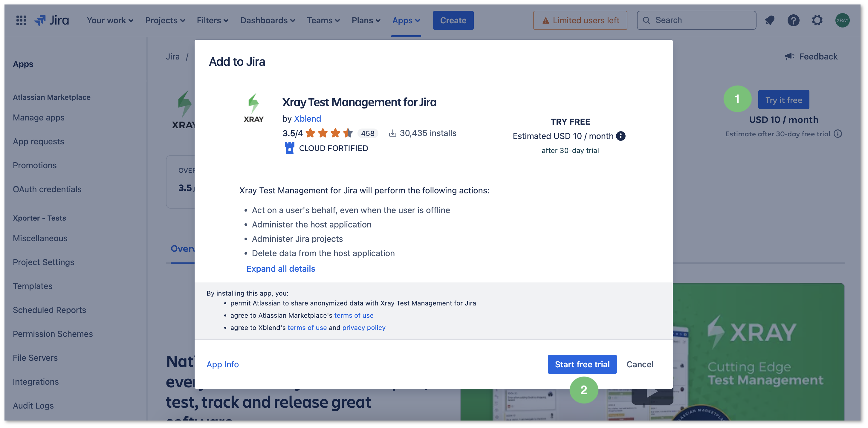This screenshot has width=868, height=428.
Task: Open the settings gear icon
Action: pos(817,20)
